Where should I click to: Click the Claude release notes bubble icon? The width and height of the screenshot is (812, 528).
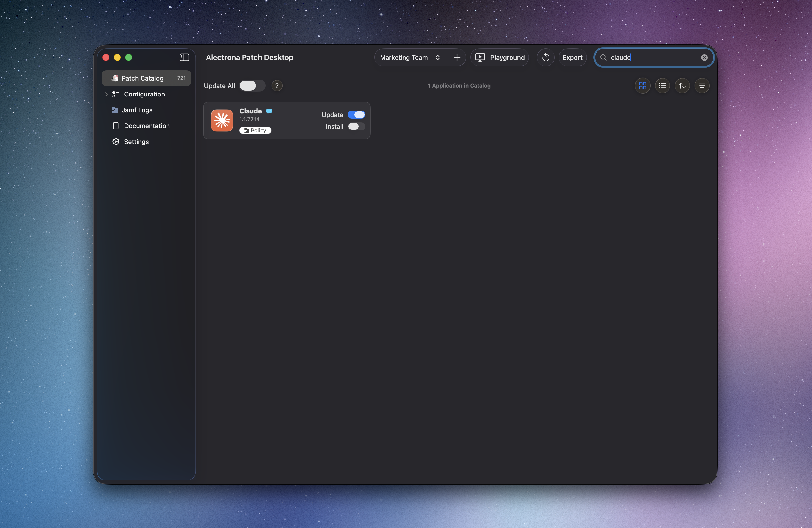(269, 111)
